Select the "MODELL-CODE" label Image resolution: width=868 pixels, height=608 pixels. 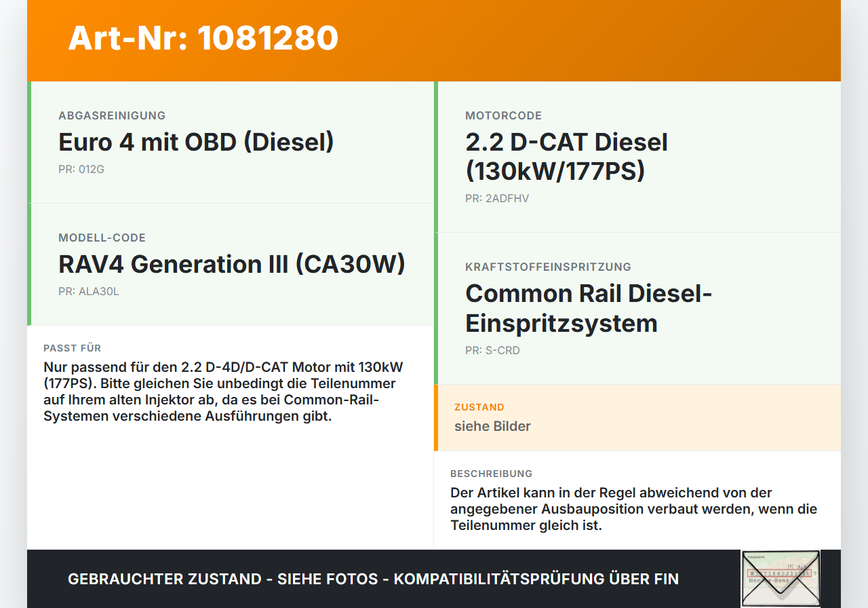(x=102, y=238)
